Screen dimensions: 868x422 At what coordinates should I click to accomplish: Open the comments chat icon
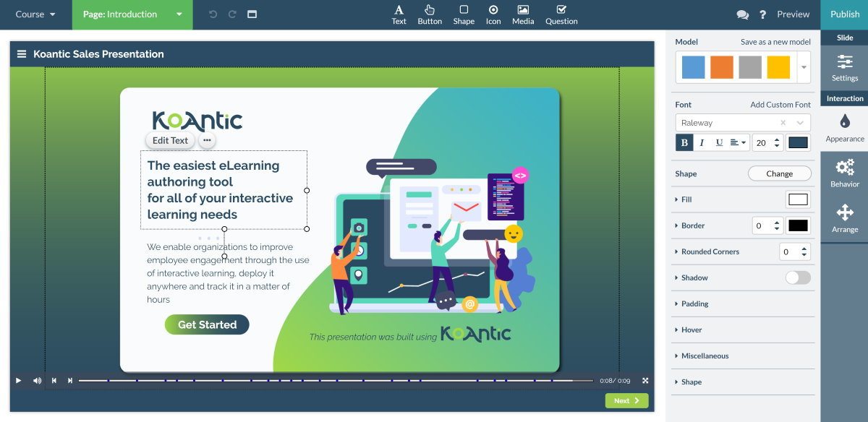click(742, 14)
